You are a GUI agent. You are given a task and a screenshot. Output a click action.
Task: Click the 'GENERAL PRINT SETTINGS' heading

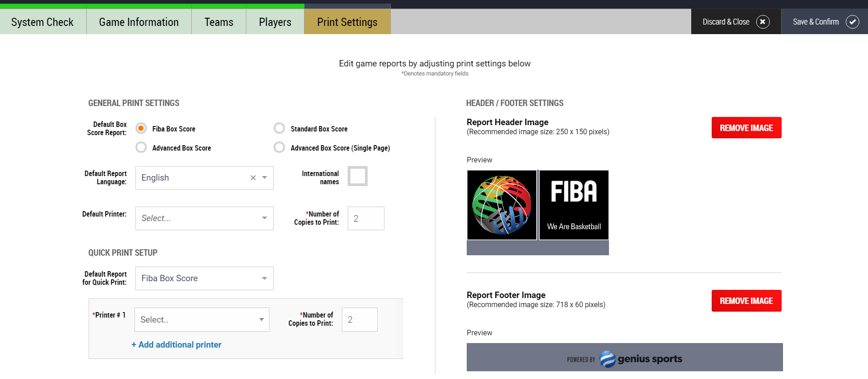click(x=134, y=103)
